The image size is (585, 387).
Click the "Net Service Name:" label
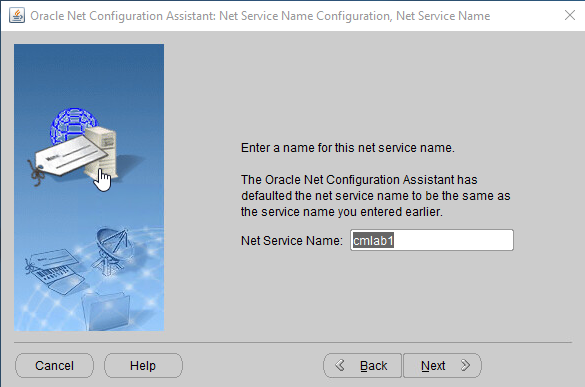(x=292, y=241)
